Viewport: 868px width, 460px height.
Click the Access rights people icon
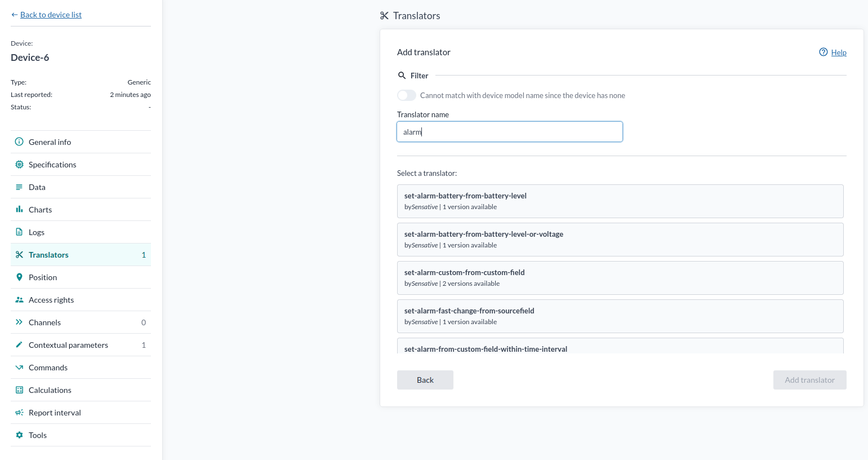coord(19,300)
